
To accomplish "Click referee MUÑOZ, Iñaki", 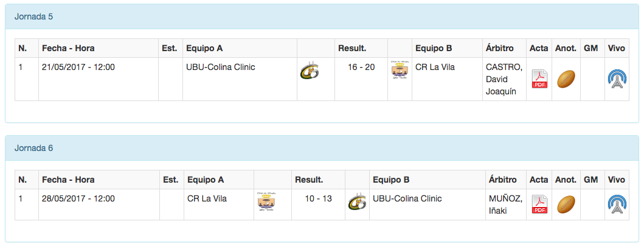I will (505, 205).
